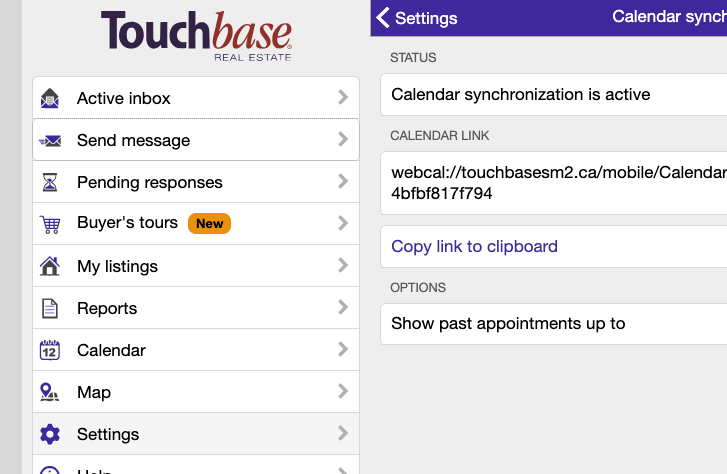The width and height of the screenshot is (727, 474).
Task: Click the Send message flying envelope icon
Action: 49,141
